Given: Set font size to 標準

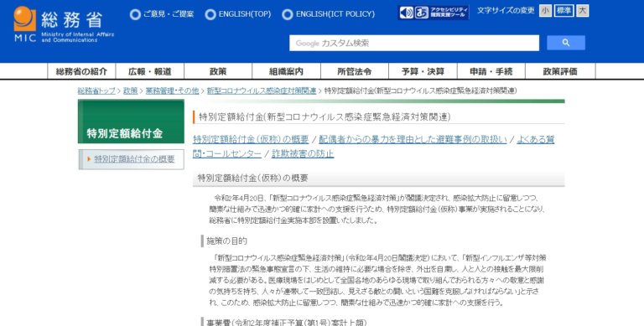Looking at the screenshot, I should [563, 11].
